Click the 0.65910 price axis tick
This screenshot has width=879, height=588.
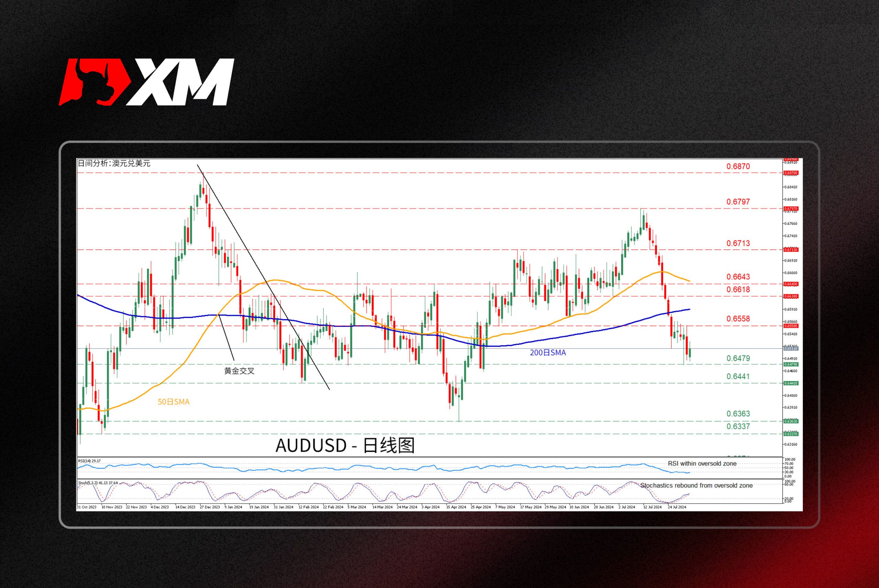coord(791,310)
